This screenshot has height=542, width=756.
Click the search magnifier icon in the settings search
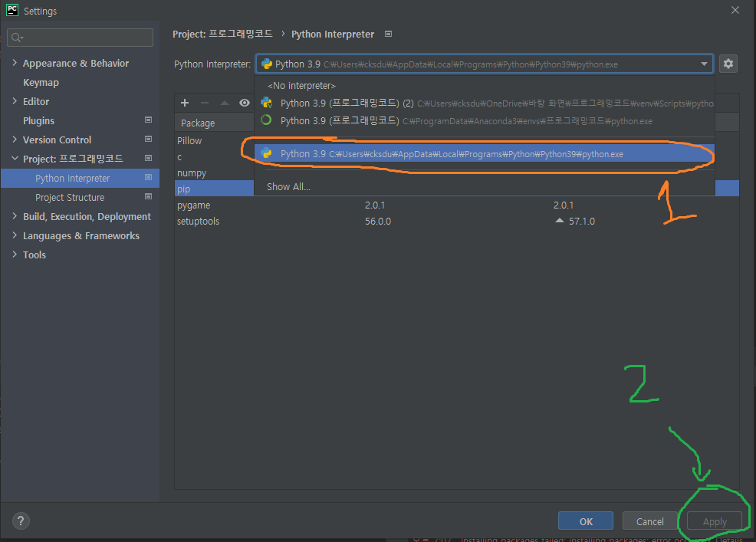pyautogui.click(x=17, y=37)
